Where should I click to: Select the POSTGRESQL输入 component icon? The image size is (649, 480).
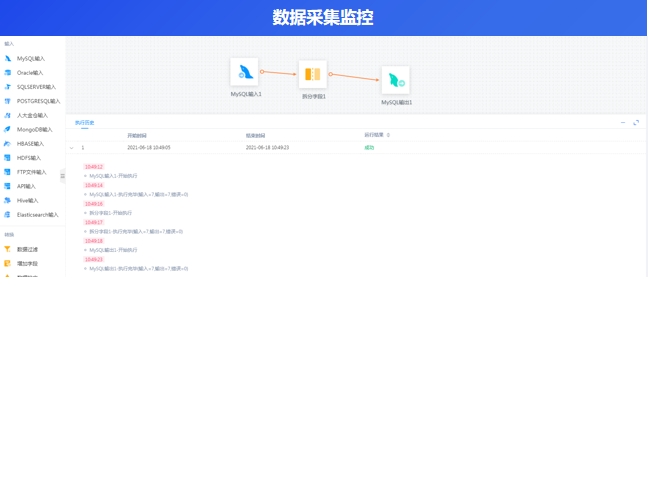[7, 101]
